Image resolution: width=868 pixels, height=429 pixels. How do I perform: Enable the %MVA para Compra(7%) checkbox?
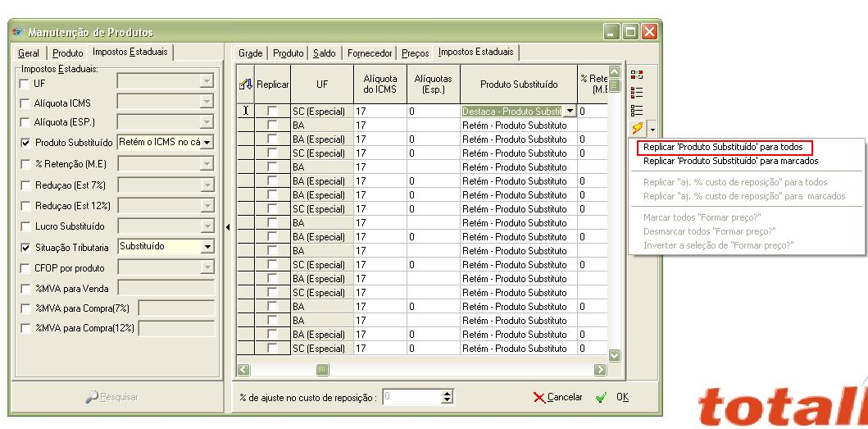(25, 308)
